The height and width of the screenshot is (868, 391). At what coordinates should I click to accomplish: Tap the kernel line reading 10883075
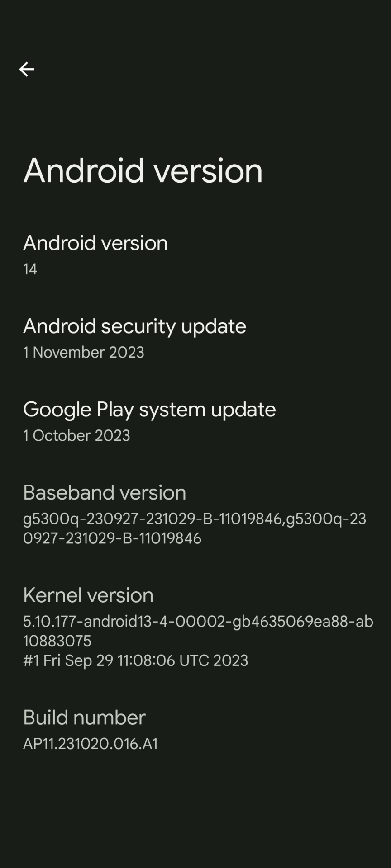pyautogui.click(x=57, y=641)
